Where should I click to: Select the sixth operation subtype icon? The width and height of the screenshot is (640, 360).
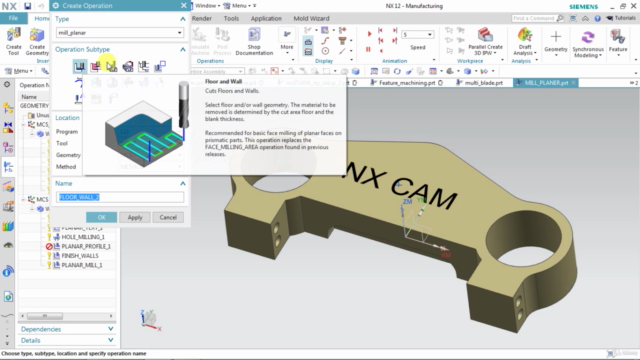[160, 66]
